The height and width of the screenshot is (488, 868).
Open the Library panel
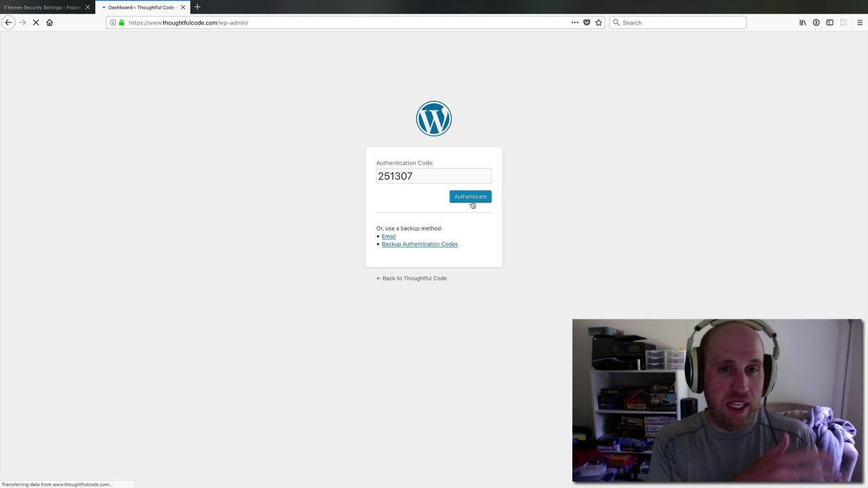coord(802,22)
